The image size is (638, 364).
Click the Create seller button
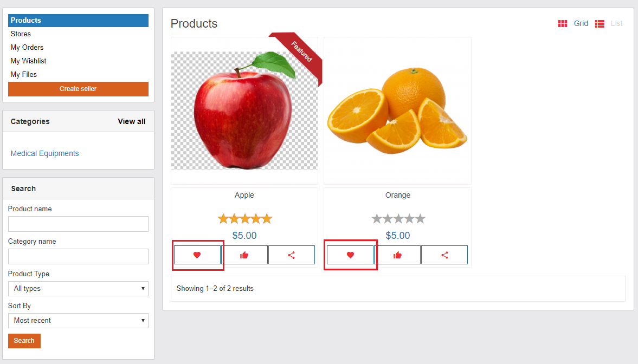click(x=78, y=89)
